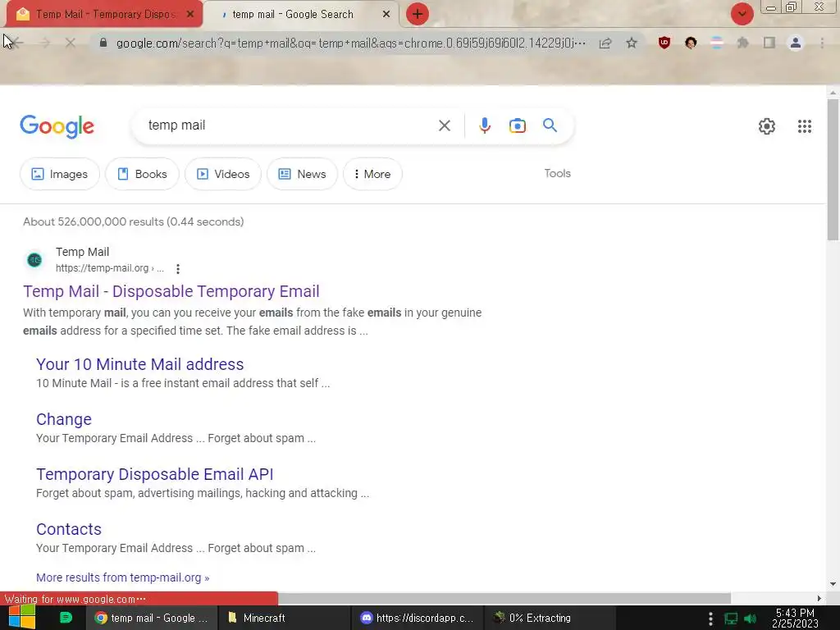Switch to the Temp Mail browser tab
Viewport: 840px width, 630px height.
click(104, 15)
